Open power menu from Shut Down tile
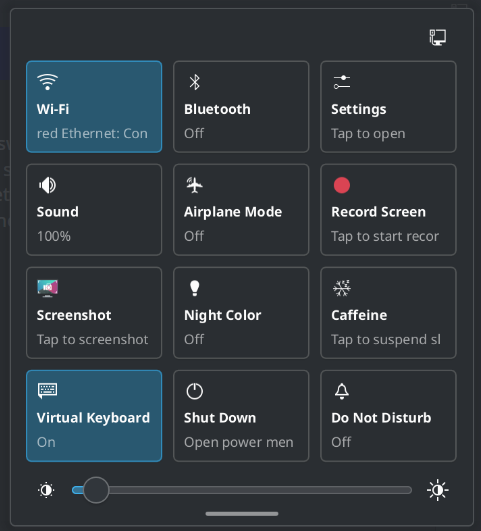Viewport: 481px width, 531px height. [x=241, y=416]
